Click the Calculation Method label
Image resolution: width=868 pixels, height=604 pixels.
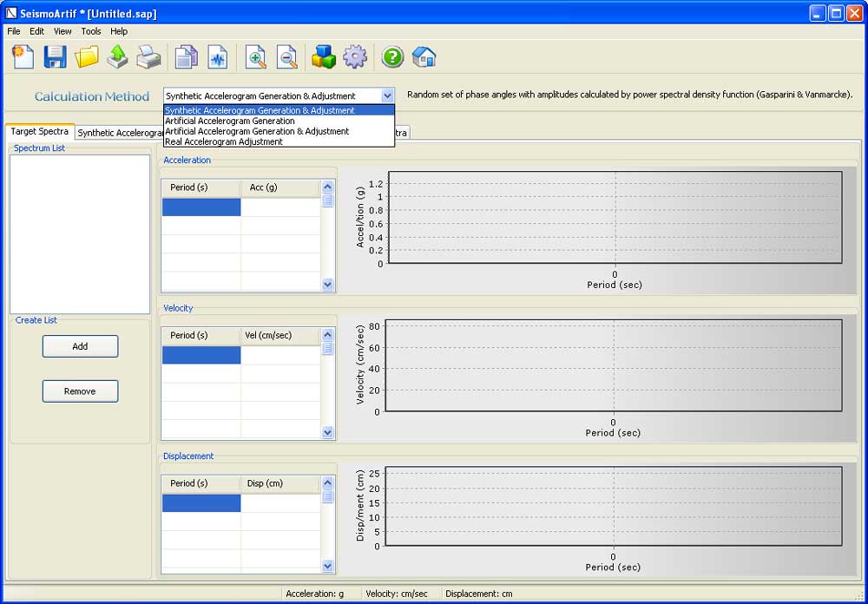[x=92, y=96]
